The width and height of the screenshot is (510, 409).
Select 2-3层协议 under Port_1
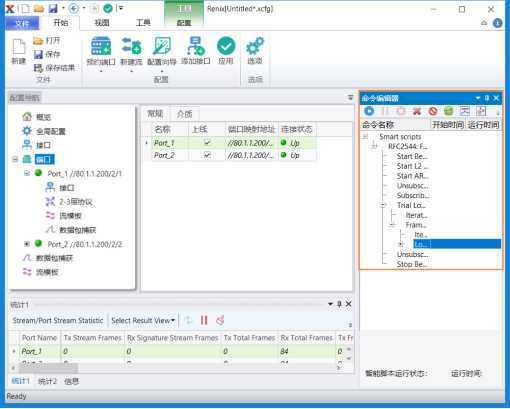76,202
